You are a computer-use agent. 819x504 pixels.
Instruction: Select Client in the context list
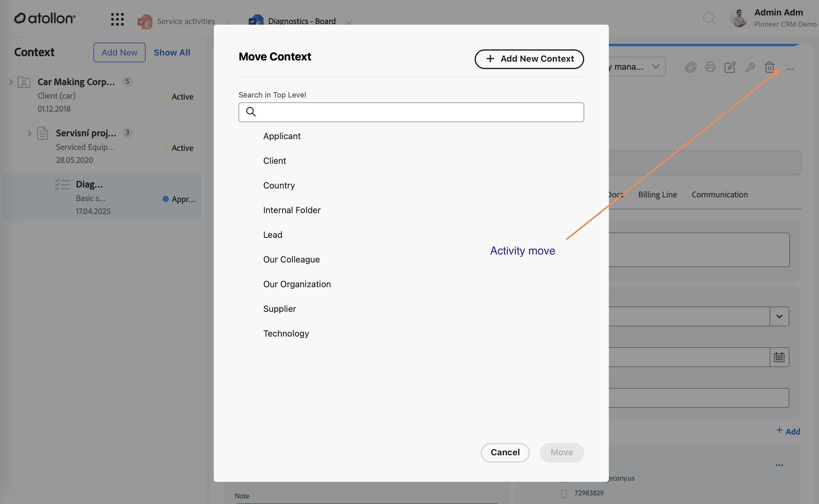click(x=274, y=161)
